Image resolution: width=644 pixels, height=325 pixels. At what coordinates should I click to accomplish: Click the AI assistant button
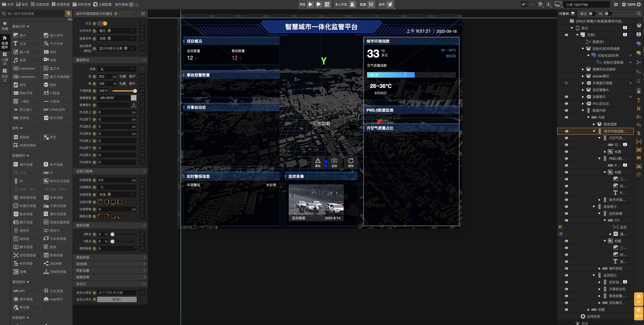639,299
